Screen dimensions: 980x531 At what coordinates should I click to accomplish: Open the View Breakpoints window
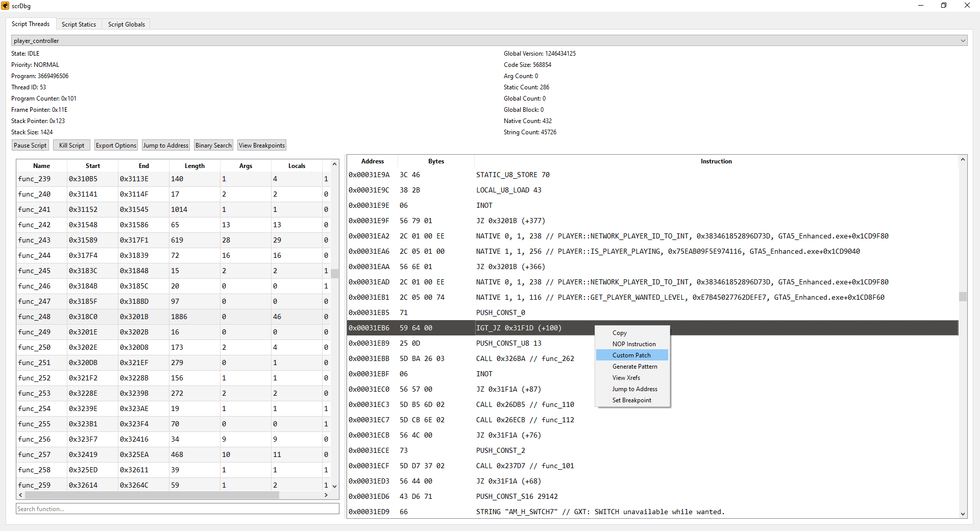[261, 146]
